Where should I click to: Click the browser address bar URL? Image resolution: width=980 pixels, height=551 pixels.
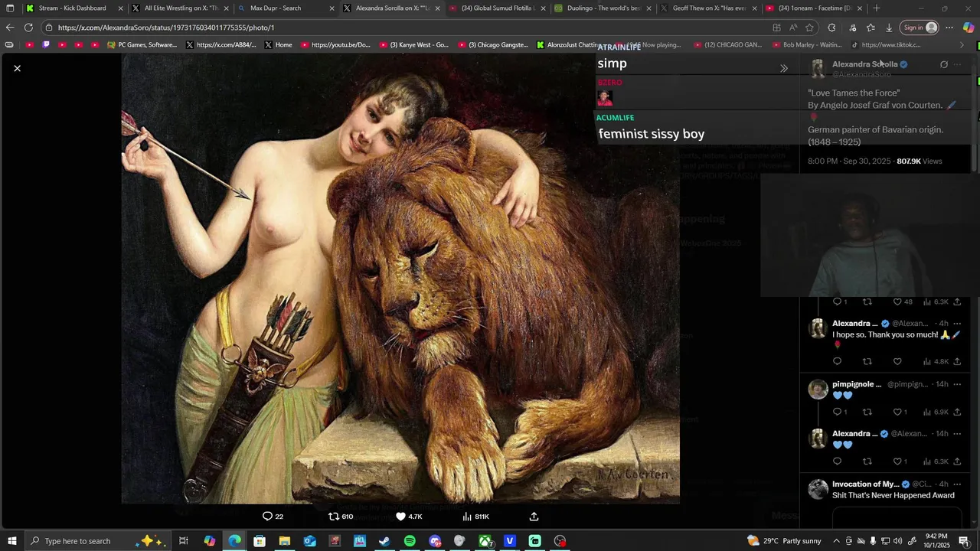166,28
